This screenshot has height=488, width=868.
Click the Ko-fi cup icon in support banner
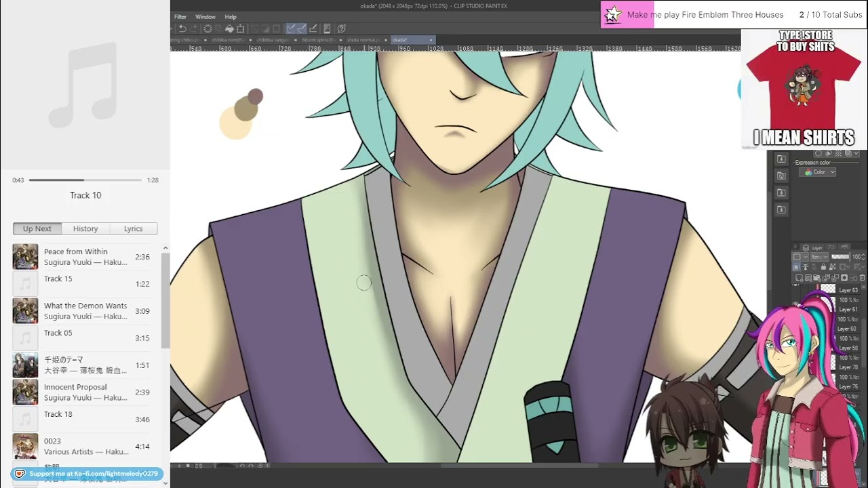(20, 474)
